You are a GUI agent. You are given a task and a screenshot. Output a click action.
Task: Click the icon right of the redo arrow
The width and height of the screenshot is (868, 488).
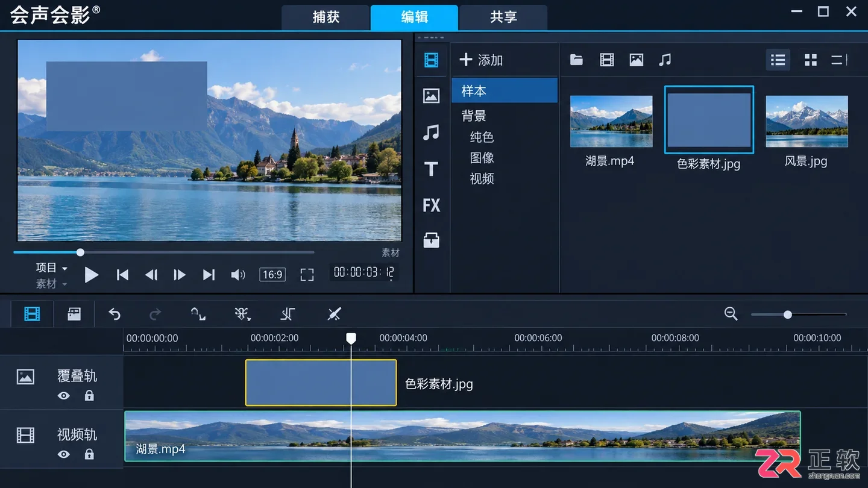198,314
